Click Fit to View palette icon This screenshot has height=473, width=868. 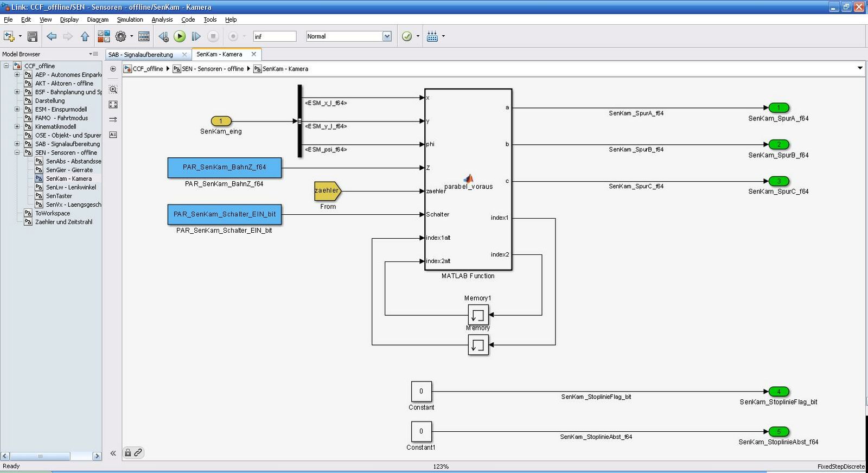pos(113,104)
